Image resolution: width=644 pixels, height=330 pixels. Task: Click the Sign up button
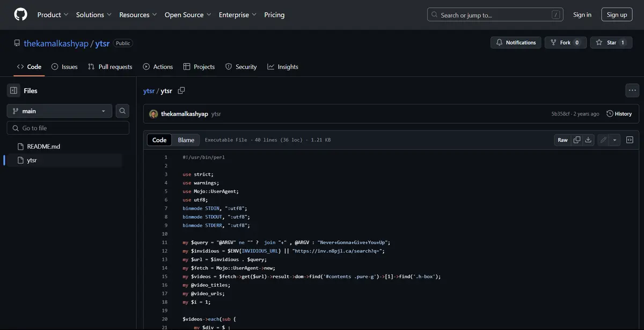pyautogui.click(x=617, y=15)
